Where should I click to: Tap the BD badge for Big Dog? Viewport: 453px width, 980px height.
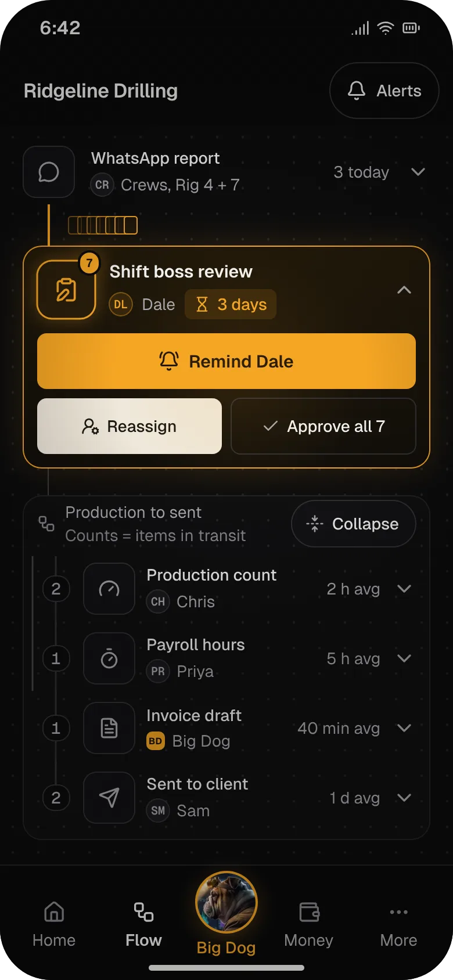[156, 741]
